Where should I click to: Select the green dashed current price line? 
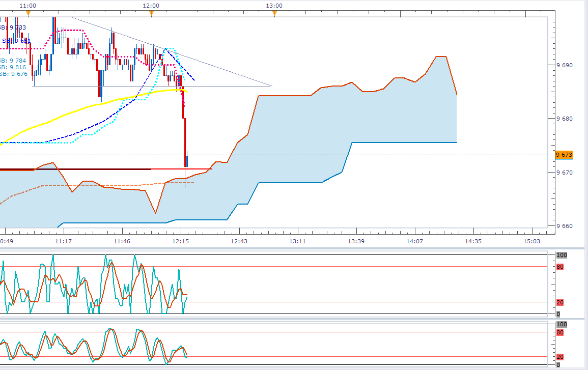356,155
